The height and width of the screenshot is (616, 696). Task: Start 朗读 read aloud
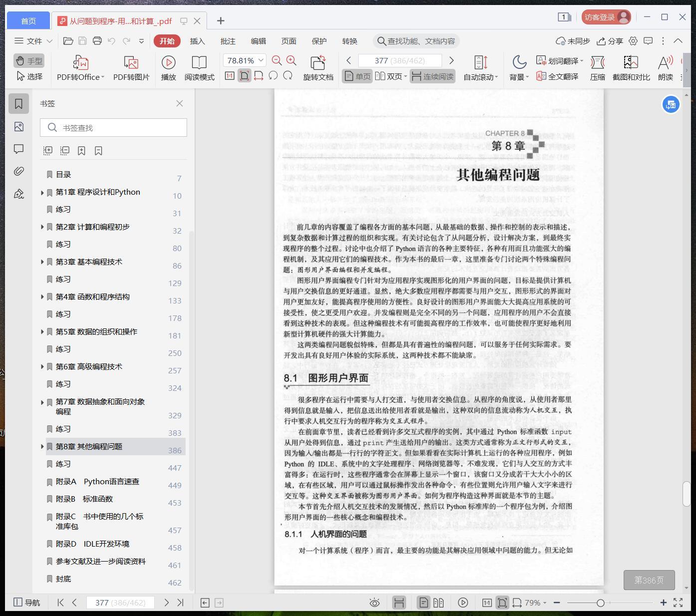[x=666, y=68]
